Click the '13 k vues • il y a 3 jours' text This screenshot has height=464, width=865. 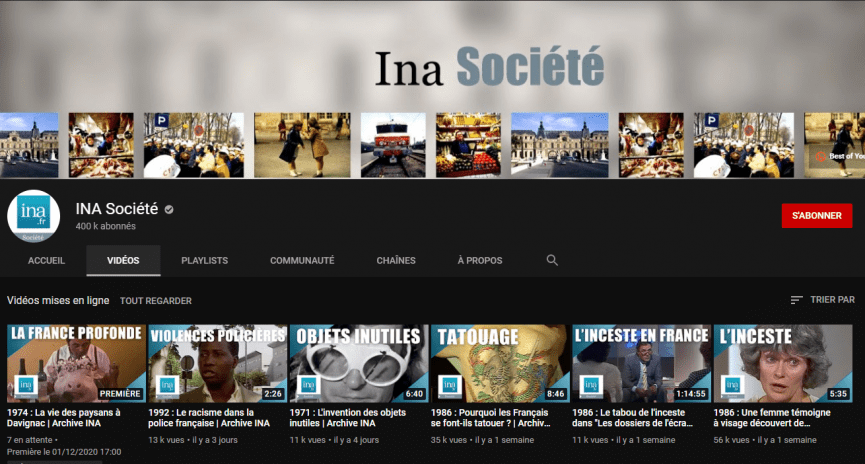tap(193, 440)
